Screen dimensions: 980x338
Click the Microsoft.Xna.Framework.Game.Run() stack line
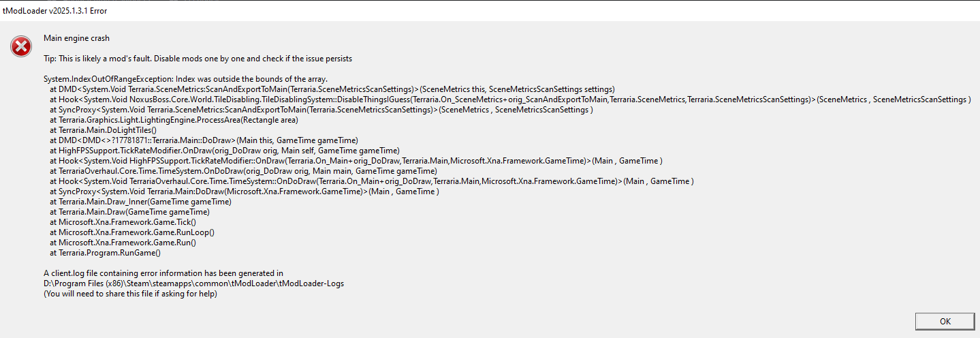pos(123,243)
